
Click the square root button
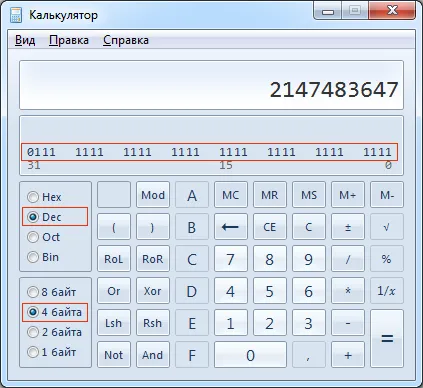point(387,227)
